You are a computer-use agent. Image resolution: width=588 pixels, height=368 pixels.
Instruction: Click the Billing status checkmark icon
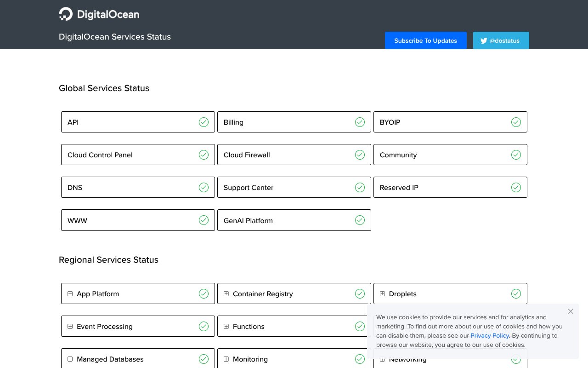[360, 122]
